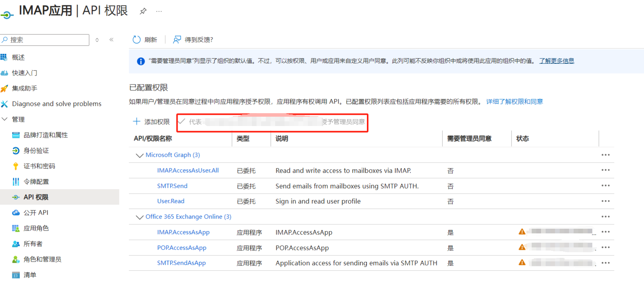Screen dimensions: 644x282
Task: Click 添加权限 to add a permission
Action: tap(151, 122)
